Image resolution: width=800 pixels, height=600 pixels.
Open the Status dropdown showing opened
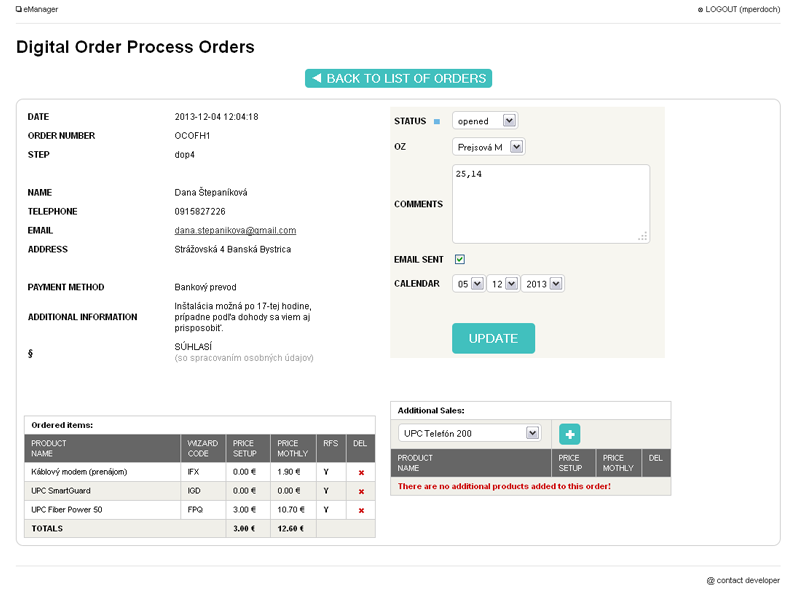point(485,121)
